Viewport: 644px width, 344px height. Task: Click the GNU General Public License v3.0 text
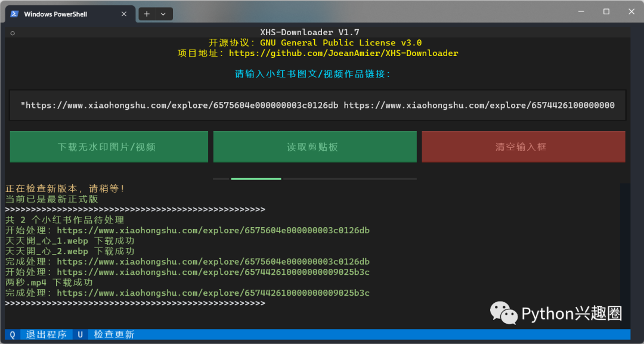pos(341,43)
